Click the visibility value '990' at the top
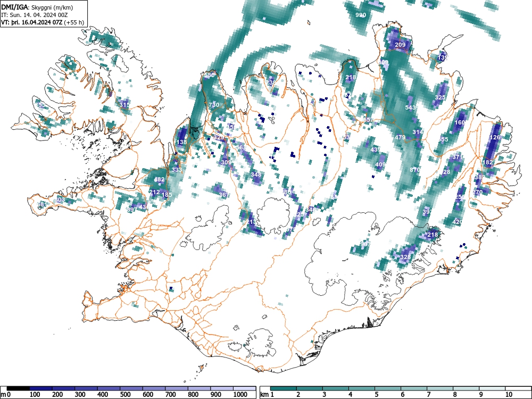This screenshot has width=532, height=399. pyautogui.click(x=361, y=15)
